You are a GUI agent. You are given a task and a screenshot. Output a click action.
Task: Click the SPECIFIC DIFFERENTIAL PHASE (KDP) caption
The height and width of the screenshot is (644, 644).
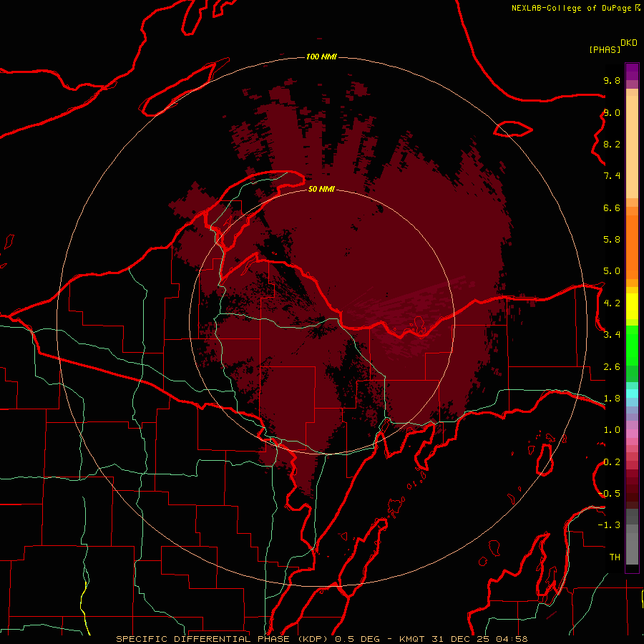(x=223, y=639)
